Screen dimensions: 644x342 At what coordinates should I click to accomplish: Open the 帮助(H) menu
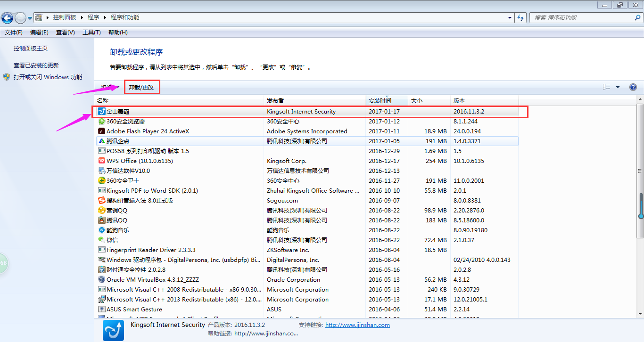[x=118, y=33]
